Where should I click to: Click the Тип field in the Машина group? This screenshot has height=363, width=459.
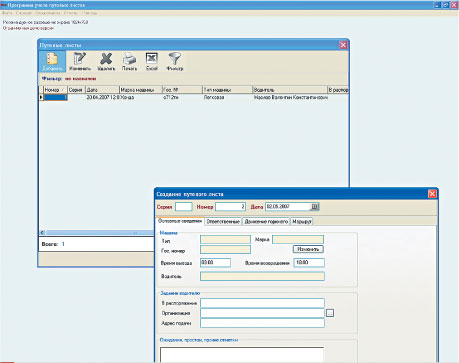click(x=225, y=239)
